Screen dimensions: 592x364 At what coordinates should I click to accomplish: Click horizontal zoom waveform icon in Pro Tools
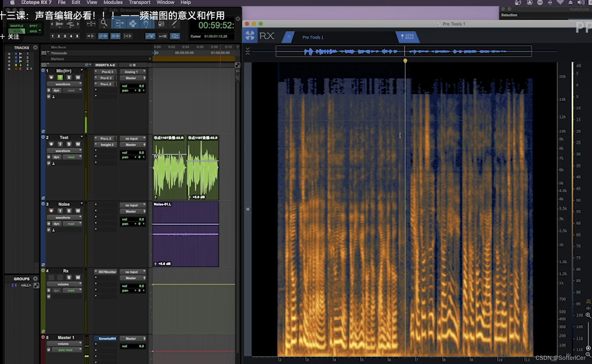pyautogui.click(x=60, y=24)
